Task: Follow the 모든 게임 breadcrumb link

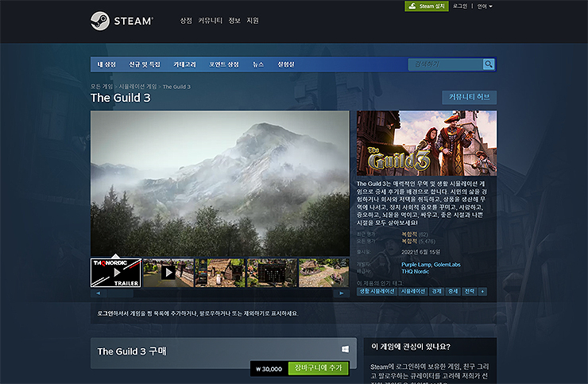Action: [x=101, y=87]
